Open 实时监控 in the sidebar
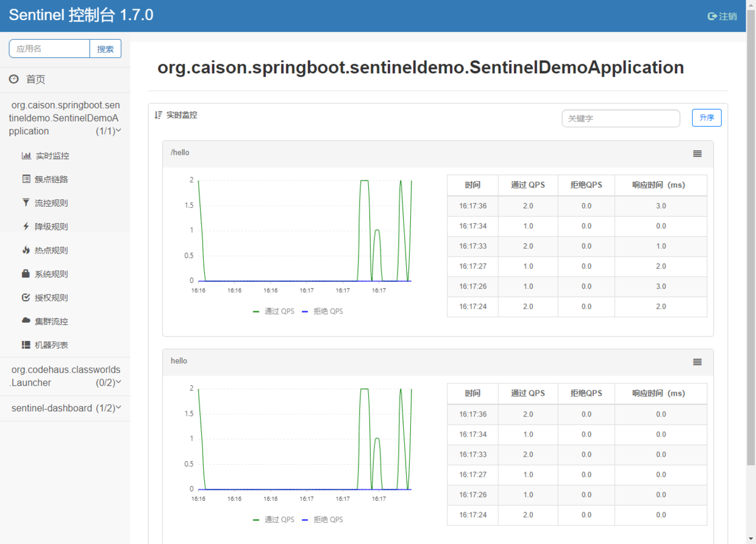 pos(52,156)
